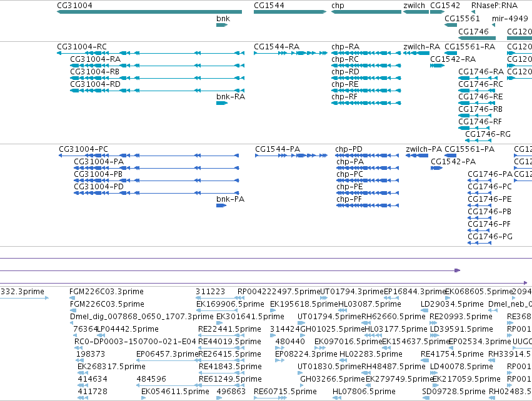
Task: Select the CG1746-RG transcript
Action: click(x=478, y=141)
